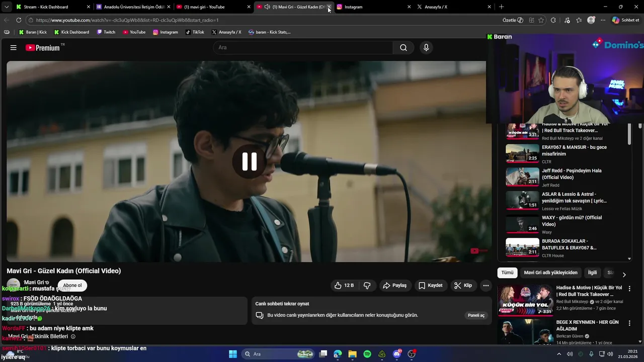
Task: Select Mavi Gri adlı yükleyiciden chip
Action: click(x=550, y=273)
